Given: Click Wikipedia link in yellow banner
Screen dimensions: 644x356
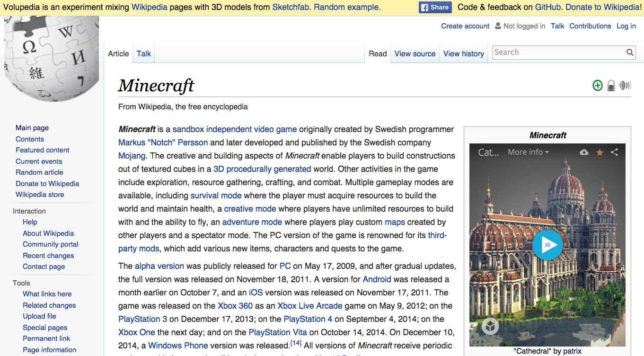Looking at the screenshot, I should click(149, 7).
